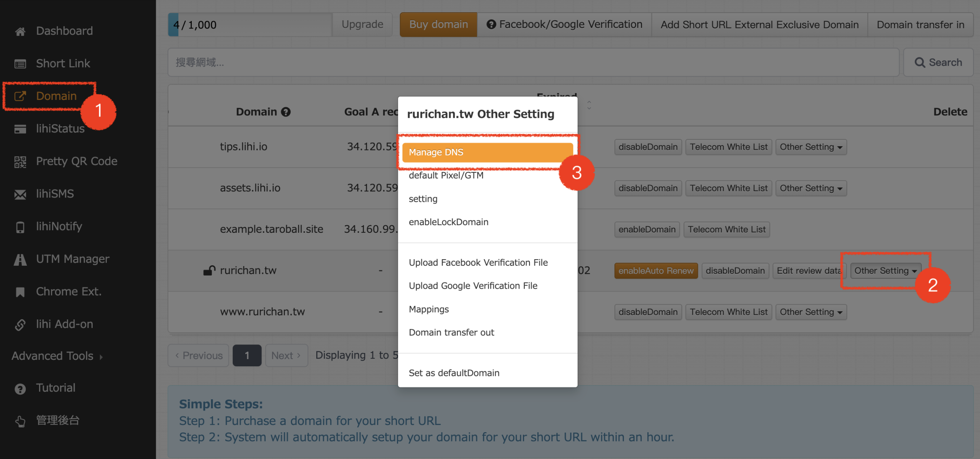Click the lihiSMS envelope icon
The width and height of the screenshot is (980, 459).
(20, 194)
